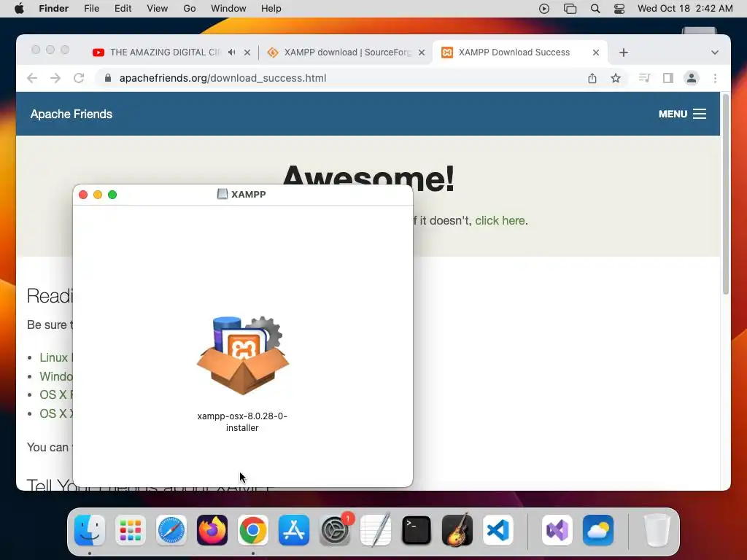The height and width of the screenshot is (560, 747).
Task: Click the Now Playing icon in menu bar
Action: (544, 9)
